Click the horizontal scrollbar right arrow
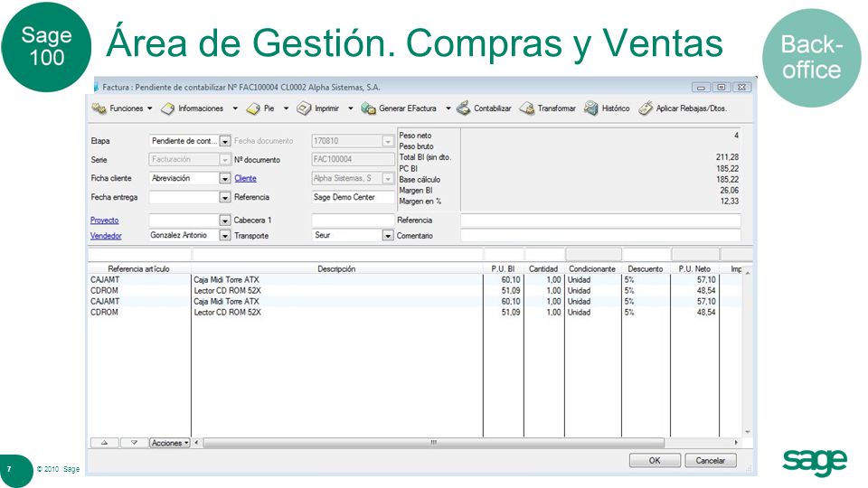Image resolution: width=868 pixels, height=488 pixels. point(736,443)
